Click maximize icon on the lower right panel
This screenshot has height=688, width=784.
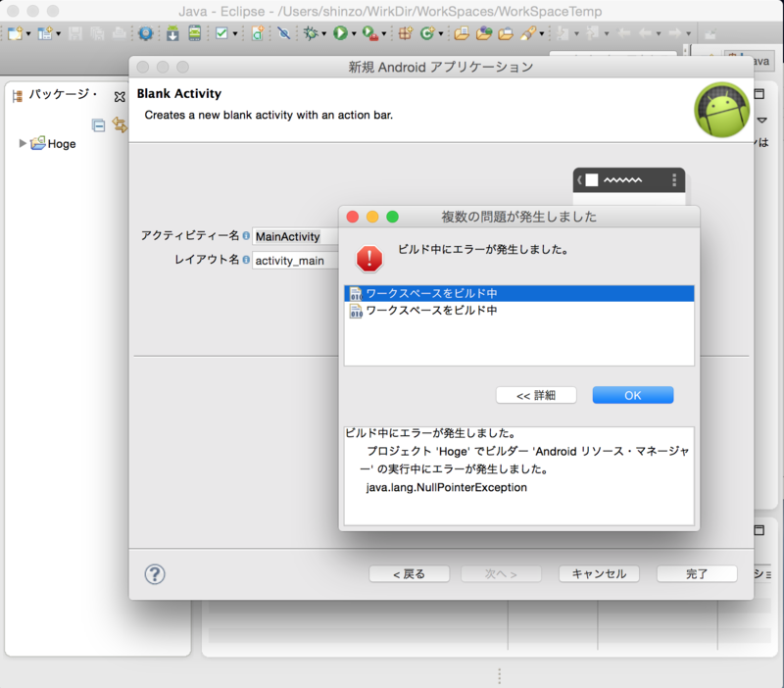point(759,530)
